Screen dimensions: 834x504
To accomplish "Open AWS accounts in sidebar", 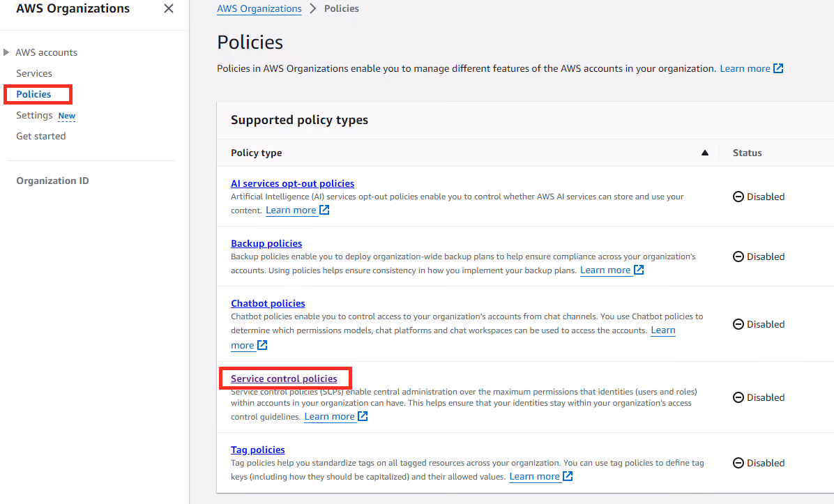I will [46, 52].
